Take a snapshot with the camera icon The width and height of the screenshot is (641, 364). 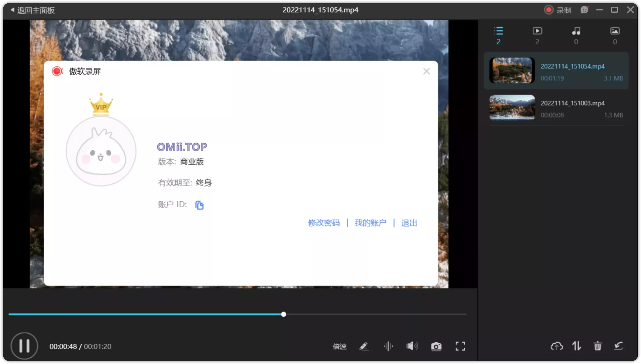coord(436,346)
